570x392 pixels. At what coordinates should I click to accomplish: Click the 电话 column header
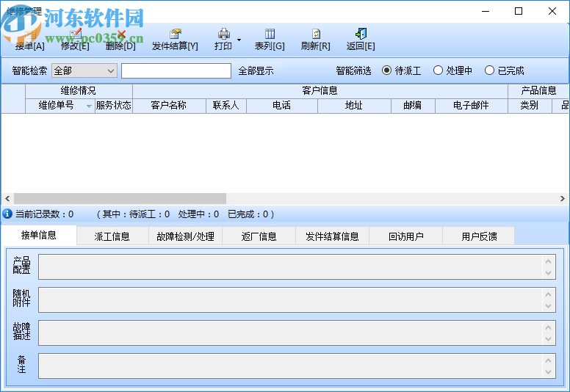[282, 106]
